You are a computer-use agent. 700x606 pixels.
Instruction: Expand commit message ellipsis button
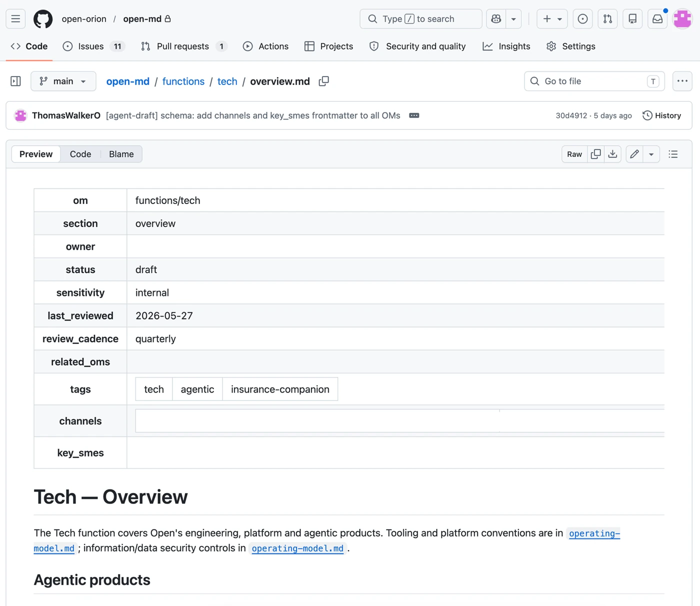(414, 115)
